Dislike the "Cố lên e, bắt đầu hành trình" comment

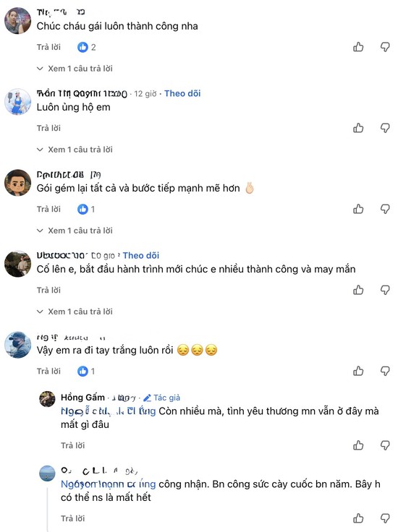coord(385,290)
